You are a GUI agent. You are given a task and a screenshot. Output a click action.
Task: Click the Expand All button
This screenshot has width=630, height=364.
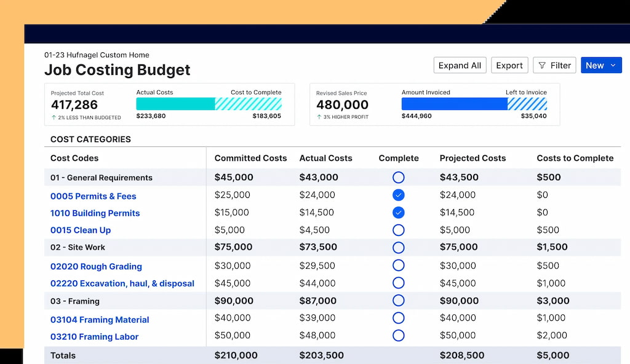[460, 65]
